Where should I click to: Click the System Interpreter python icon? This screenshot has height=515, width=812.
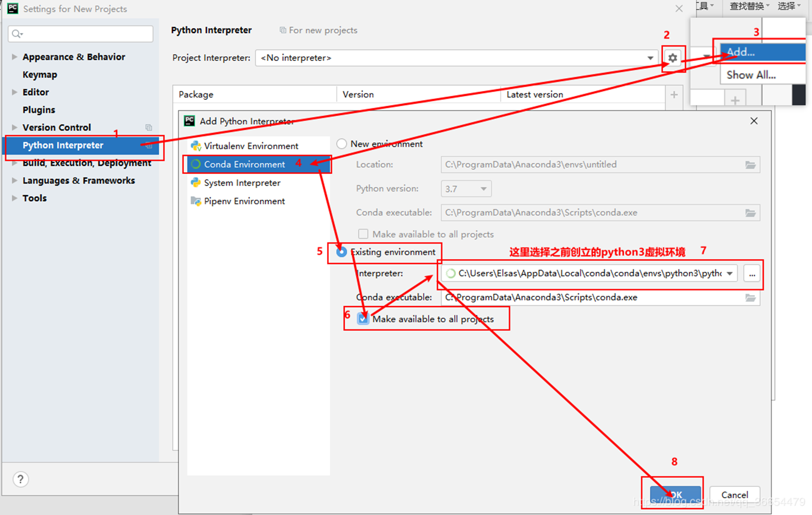coord(195,183)
